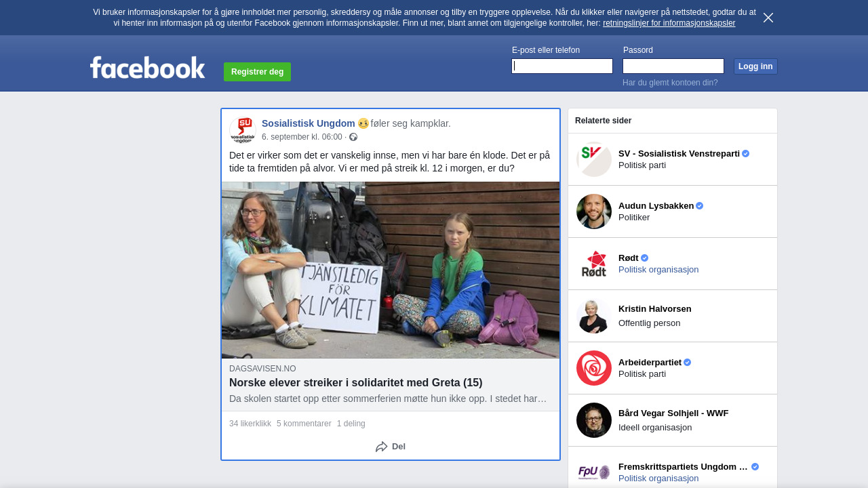Open 'Har du glemt kontoen din?' link
The image size is (868, 488).
click(670, 83)
